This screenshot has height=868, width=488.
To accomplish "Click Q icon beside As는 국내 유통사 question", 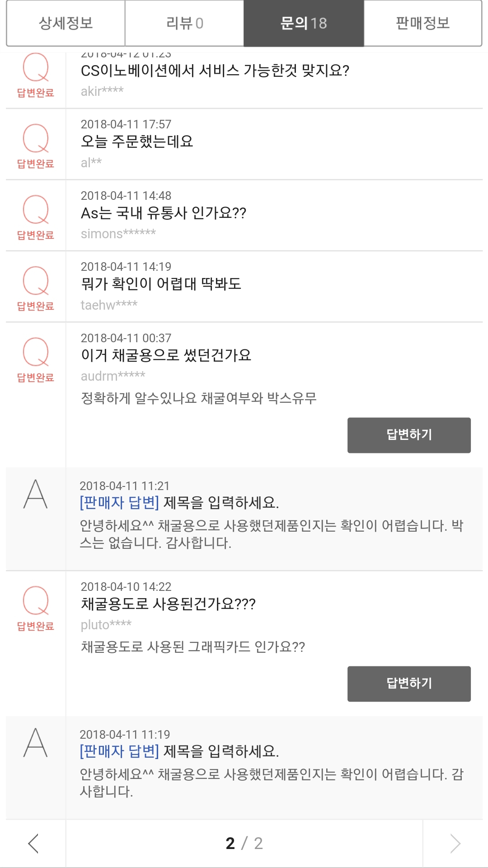I will tap(36, 210).
